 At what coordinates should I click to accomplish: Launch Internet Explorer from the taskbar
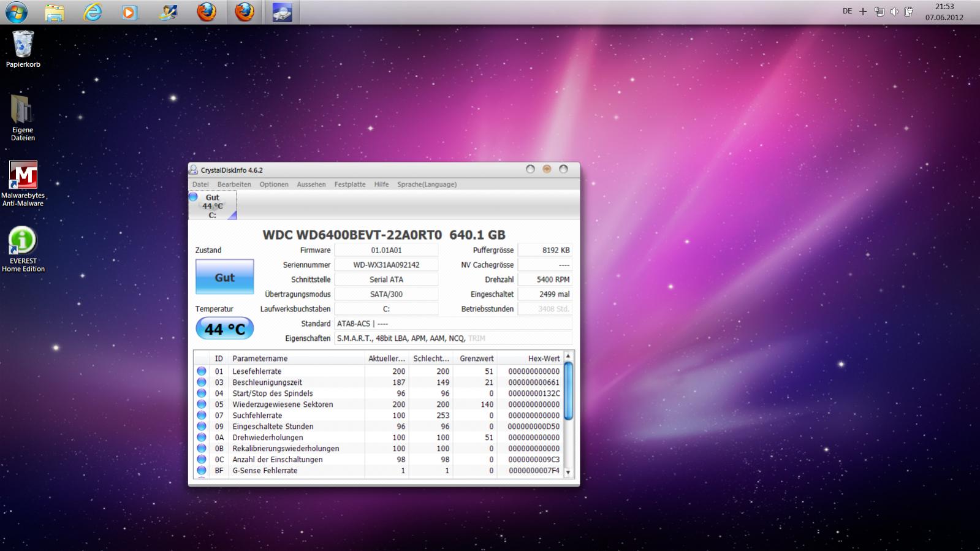tap(93, 12)
